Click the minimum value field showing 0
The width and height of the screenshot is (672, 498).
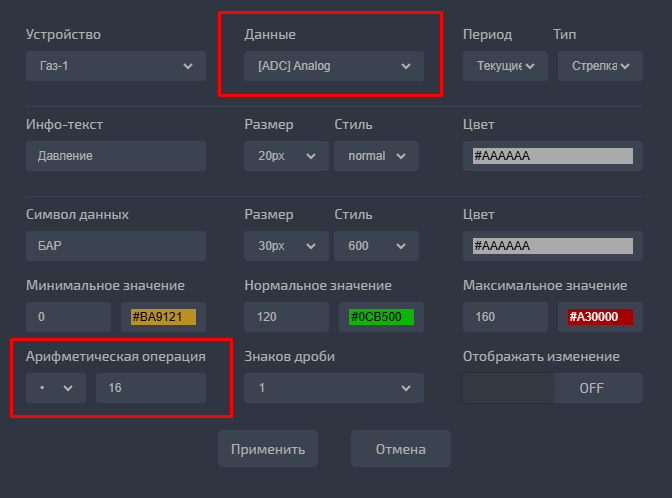[68, 317]
